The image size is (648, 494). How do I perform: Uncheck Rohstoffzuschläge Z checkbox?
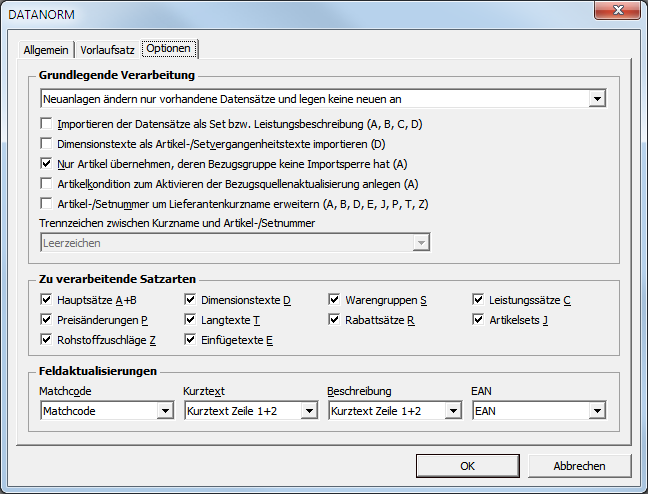pyautogui.click(x=47, y=339)
